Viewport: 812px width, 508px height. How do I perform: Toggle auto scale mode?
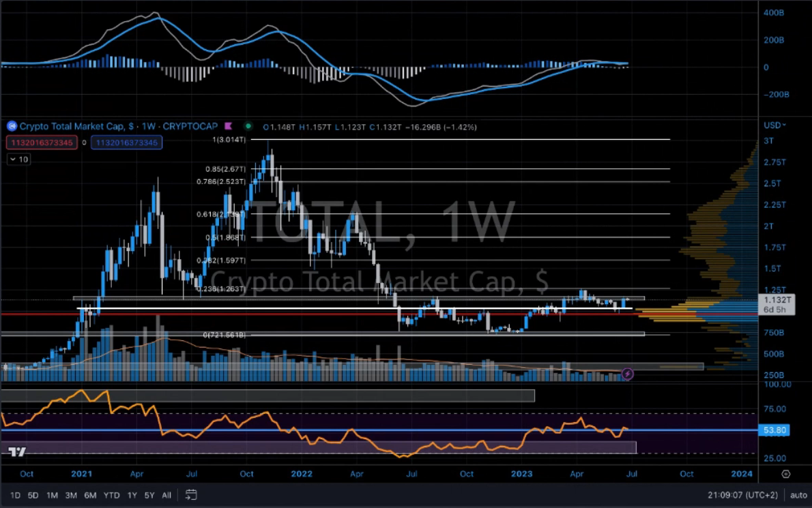tap(798, 495)
